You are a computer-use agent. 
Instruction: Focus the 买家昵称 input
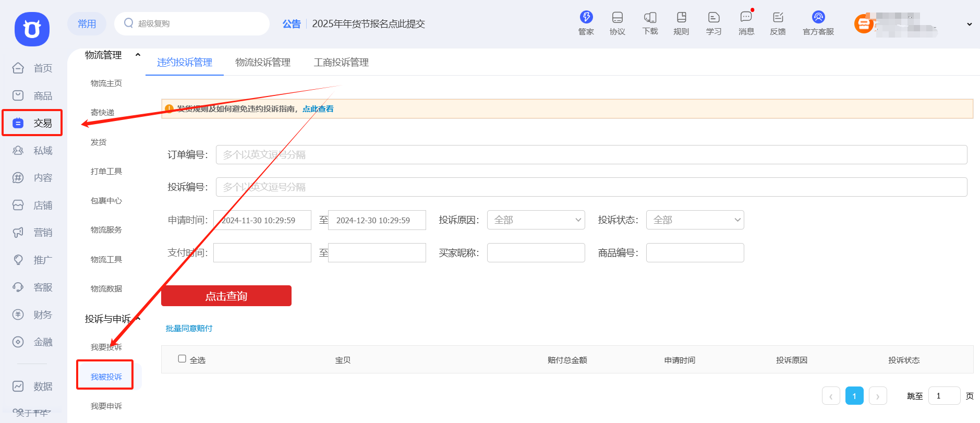pos(536,252)
